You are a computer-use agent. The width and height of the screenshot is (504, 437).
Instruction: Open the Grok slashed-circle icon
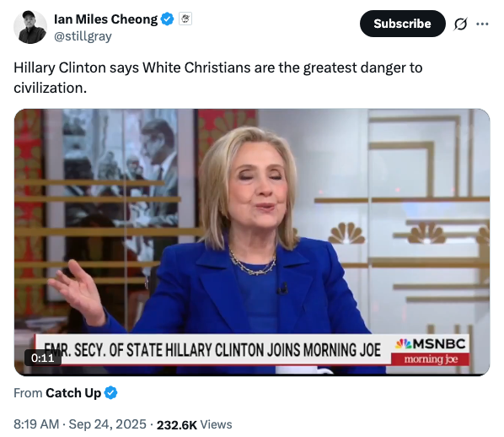(460, 24)
